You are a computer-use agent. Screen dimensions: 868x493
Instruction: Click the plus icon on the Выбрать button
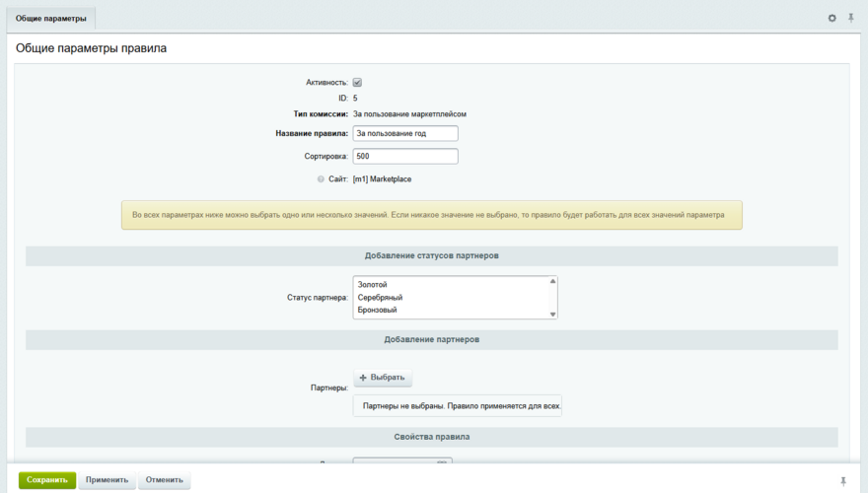click(363, 378)
